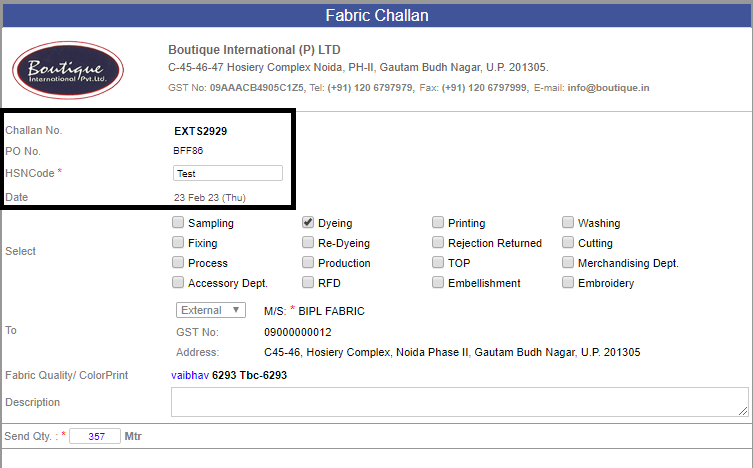Enable the Printing checkbox

click(437, 222)
